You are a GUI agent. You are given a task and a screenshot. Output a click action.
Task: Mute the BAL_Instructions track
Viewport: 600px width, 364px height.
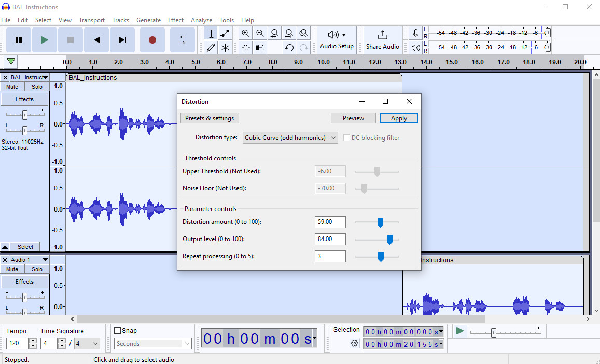tap(12, 86)
